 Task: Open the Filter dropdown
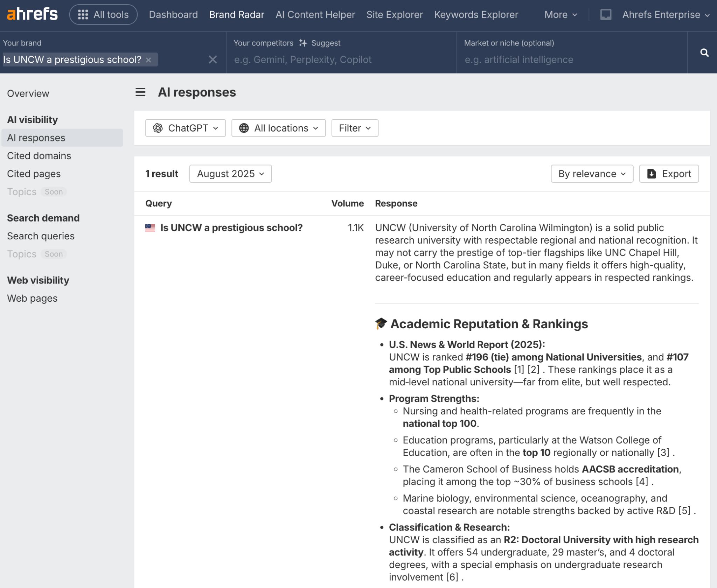354,128
